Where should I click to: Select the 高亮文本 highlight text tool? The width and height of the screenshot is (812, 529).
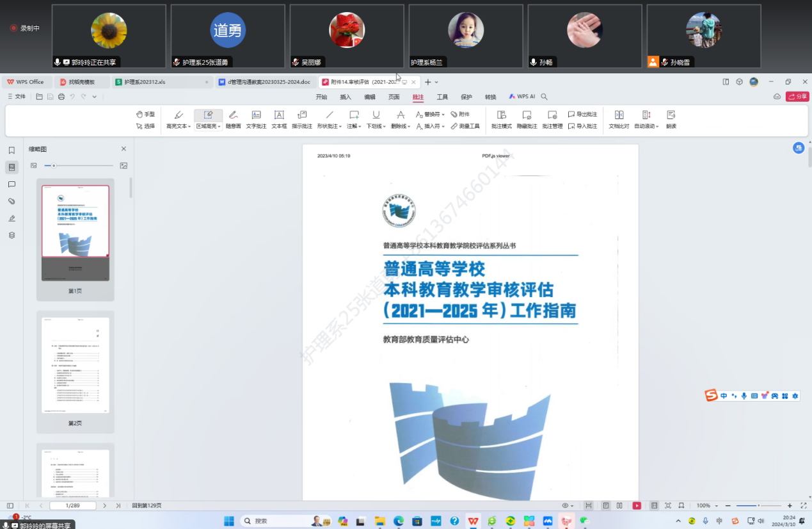(178, 119)
